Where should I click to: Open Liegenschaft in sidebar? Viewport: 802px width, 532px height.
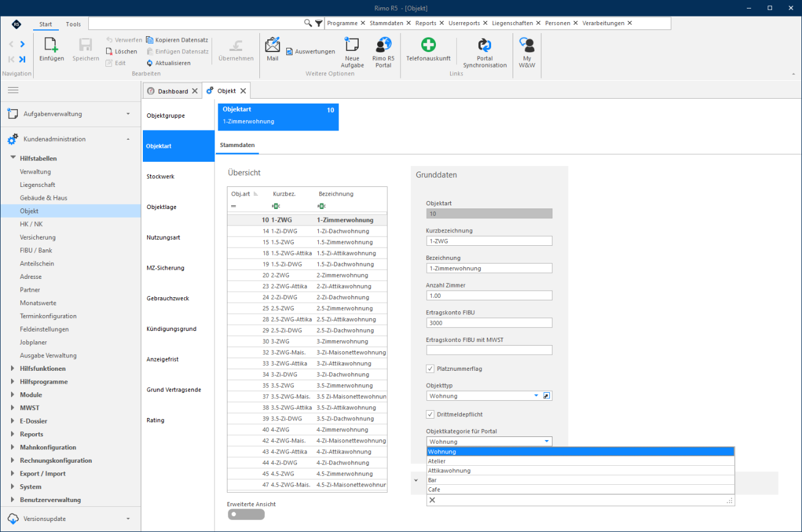point(37,184)
